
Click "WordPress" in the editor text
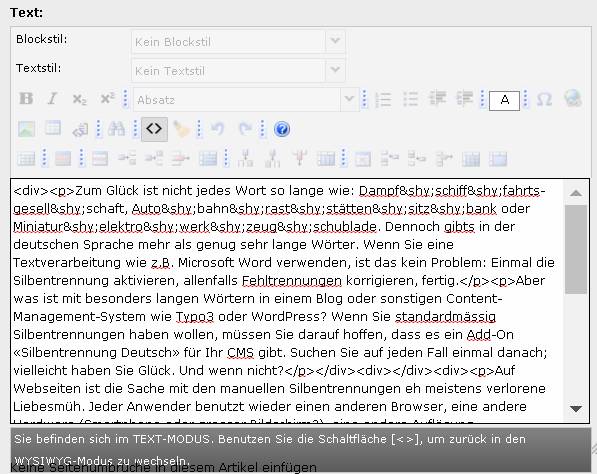[x=287, y=317]
